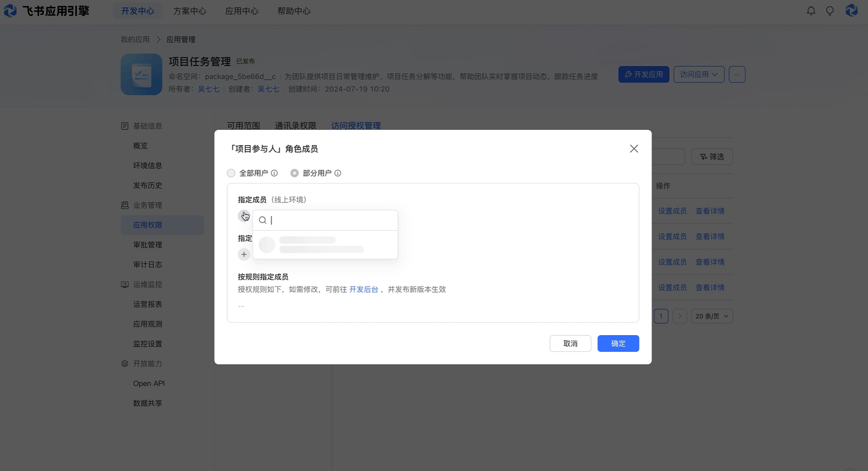Click page number 1
868x471 pixels.
tap(661, 316)
